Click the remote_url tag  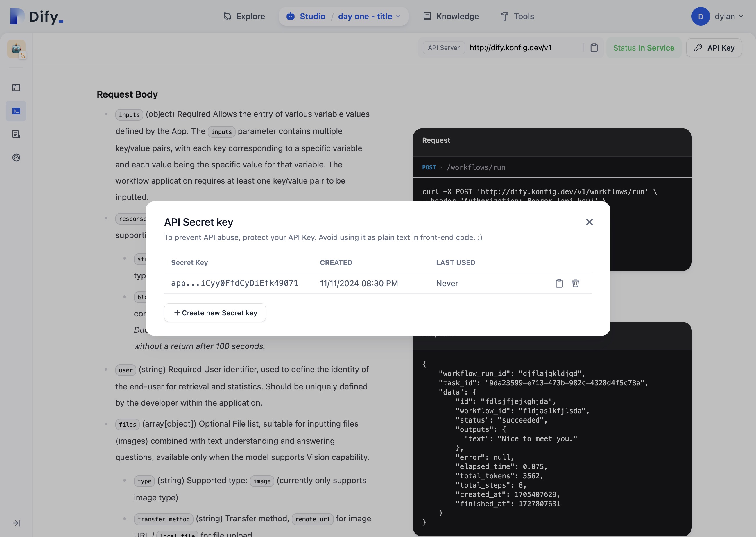[313, 519]
